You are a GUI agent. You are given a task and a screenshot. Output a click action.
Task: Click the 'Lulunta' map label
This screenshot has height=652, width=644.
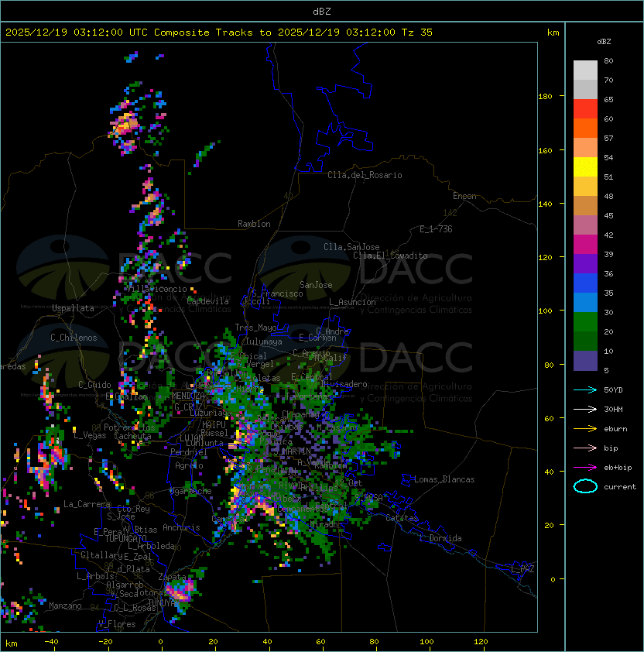(204, 443)
